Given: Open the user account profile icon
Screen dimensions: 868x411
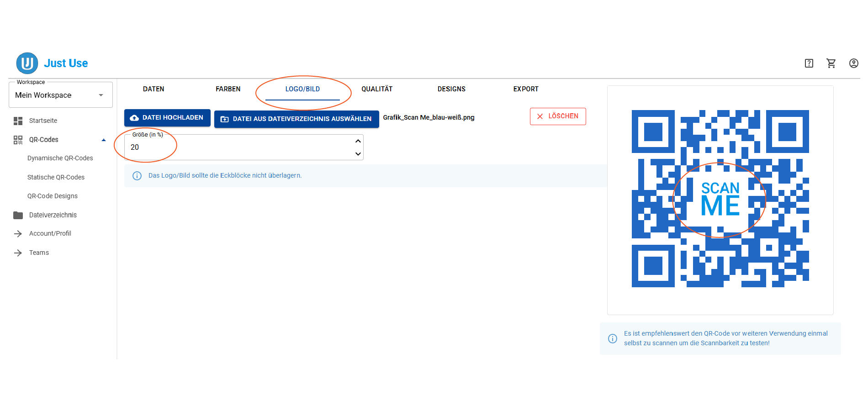Looking at the screenshot, I should coord(854,63).
